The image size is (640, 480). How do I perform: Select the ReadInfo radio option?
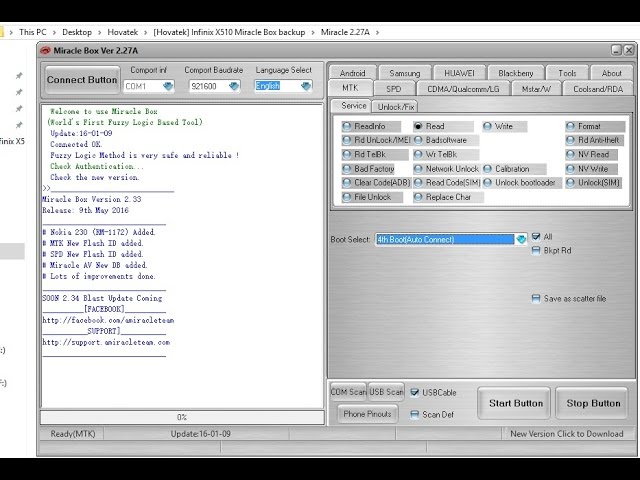coord(347,126)
